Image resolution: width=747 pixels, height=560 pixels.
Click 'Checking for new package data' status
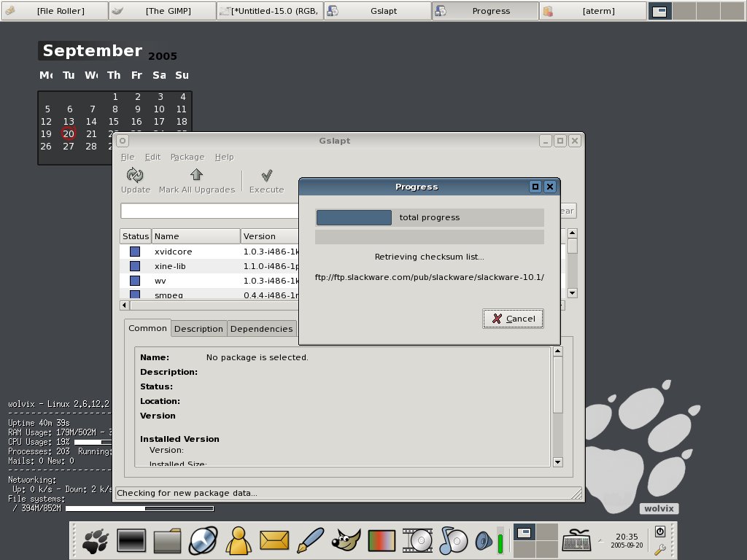187,493
